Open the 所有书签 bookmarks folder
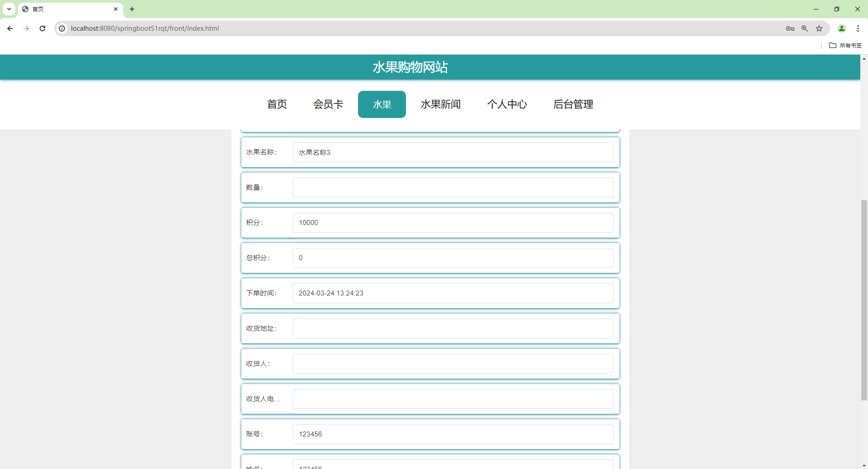This screenshot has width=868, height=469. (846, 45)
